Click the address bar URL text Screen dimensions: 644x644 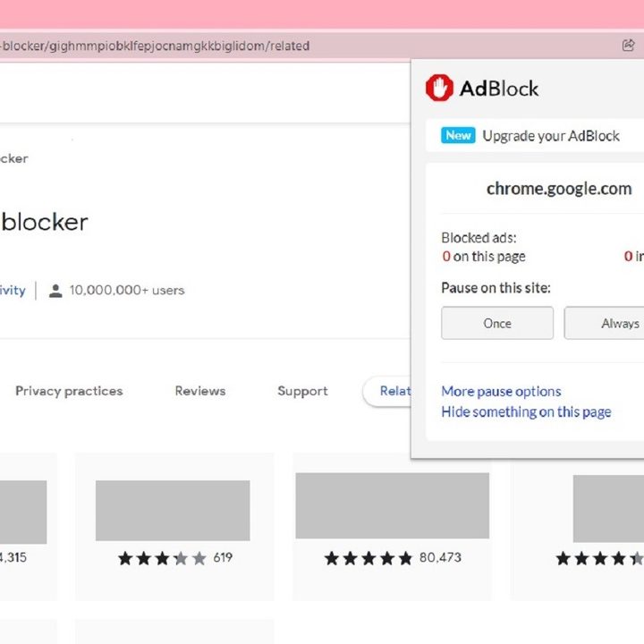click(155, 46)
